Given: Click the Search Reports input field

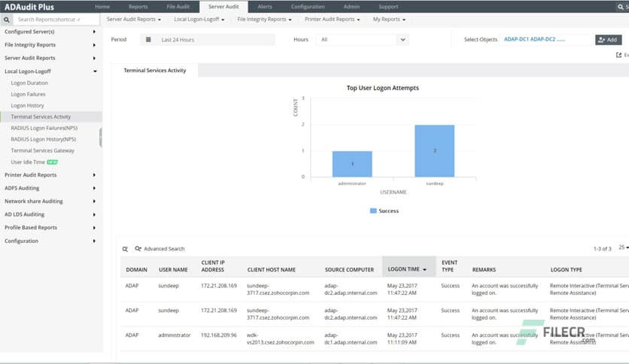Looking at the screenshot, I should pyautogui.click(x=56, y=20).
